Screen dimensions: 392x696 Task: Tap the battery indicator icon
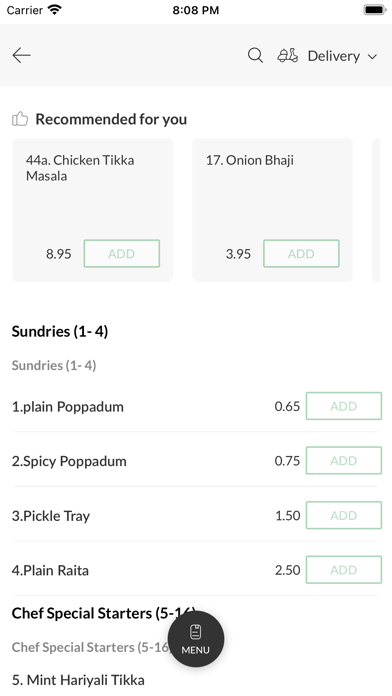[x=375, y=10]
